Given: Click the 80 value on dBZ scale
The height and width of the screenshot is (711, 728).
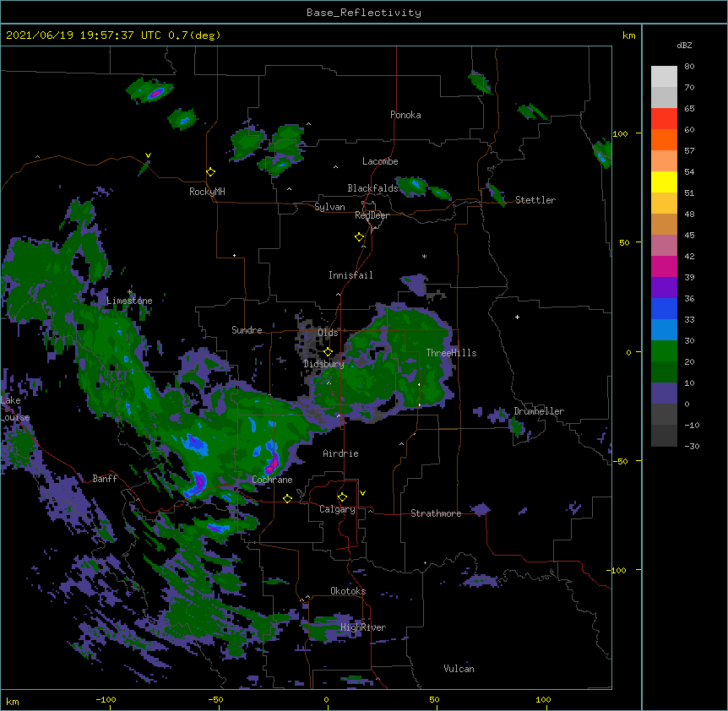Looking at the screenshot, I should 689,67.
